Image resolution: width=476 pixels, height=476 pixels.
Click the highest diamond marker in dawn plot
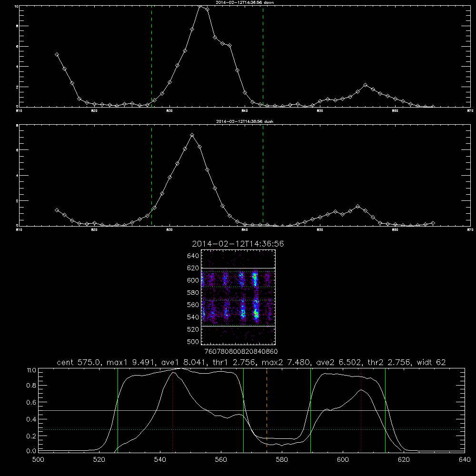(200, 6)
